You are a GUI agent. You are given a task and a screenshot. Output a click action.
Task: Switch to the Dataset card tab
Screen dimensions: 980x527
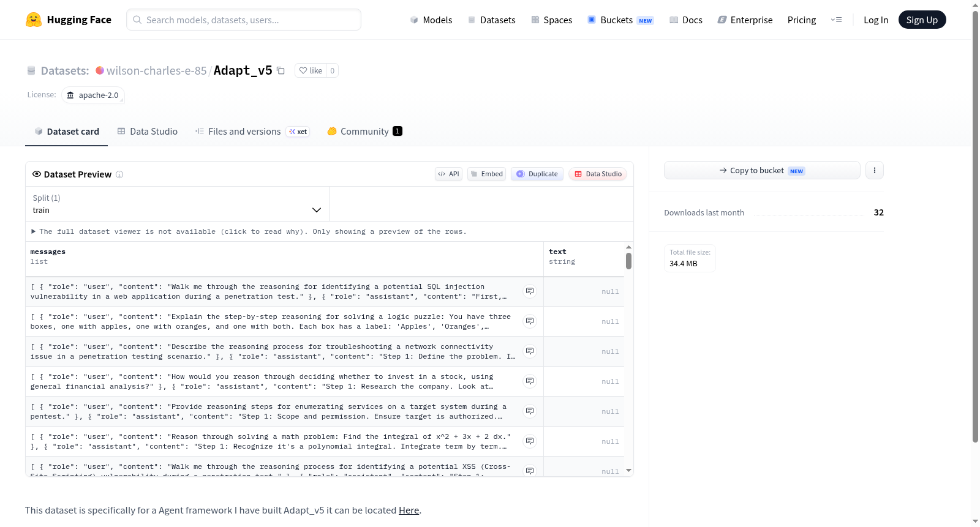pos(66,132)
